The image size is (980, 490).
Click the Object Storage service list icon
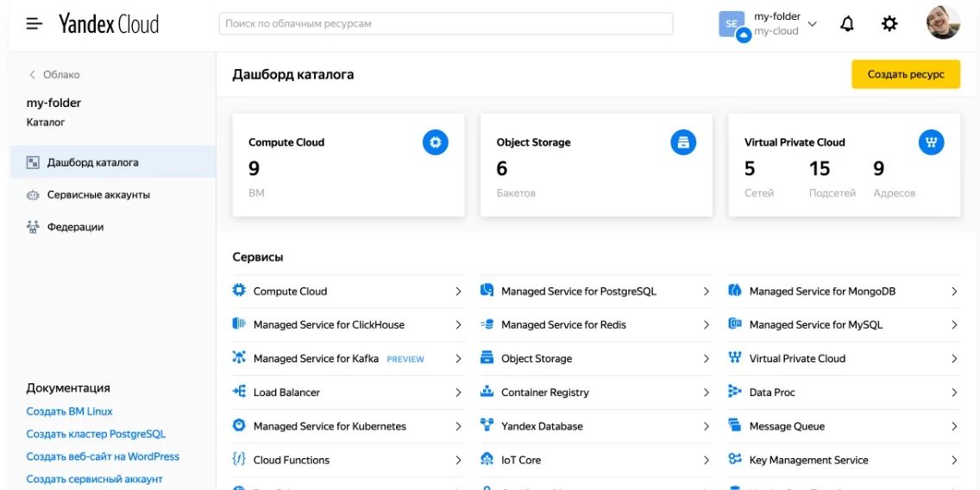tap(487, 357)
